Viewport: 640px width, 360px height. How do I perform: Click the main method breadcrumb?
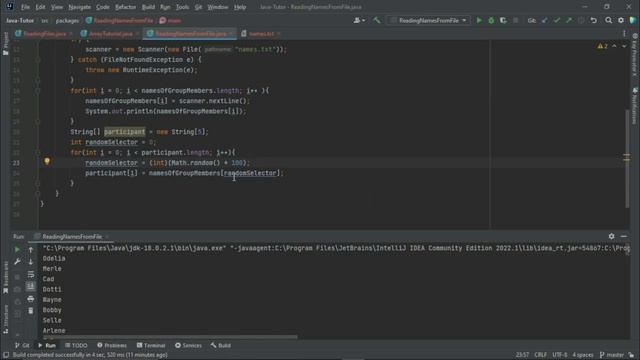pyautogui.click(x=171, y=20)
